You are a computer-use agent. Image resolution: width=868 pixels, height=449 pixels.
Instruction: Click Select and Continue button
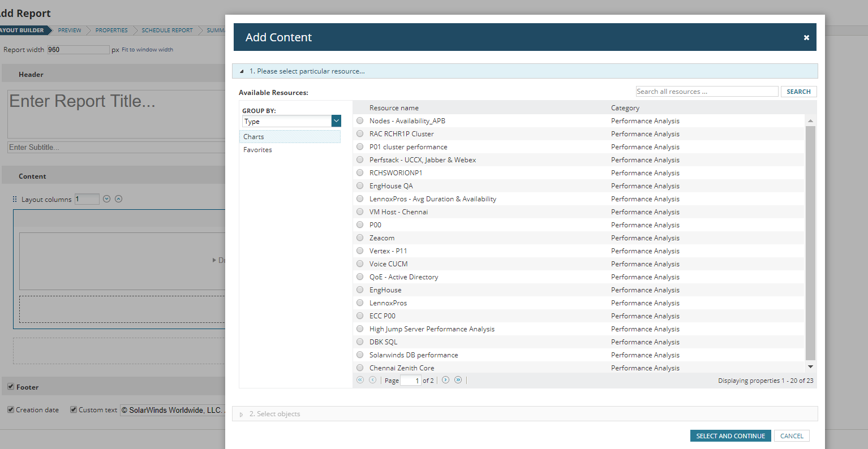coord(731,436)
